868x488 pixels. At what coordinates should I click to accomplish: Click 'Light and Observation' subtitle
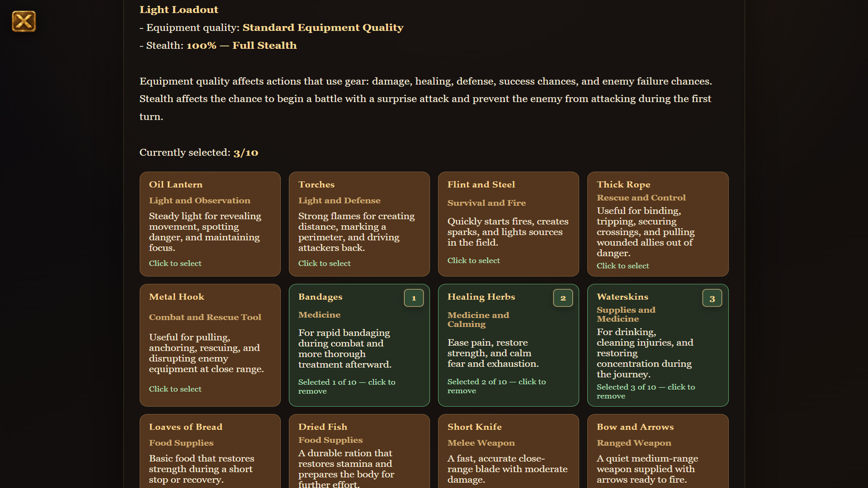199,201
